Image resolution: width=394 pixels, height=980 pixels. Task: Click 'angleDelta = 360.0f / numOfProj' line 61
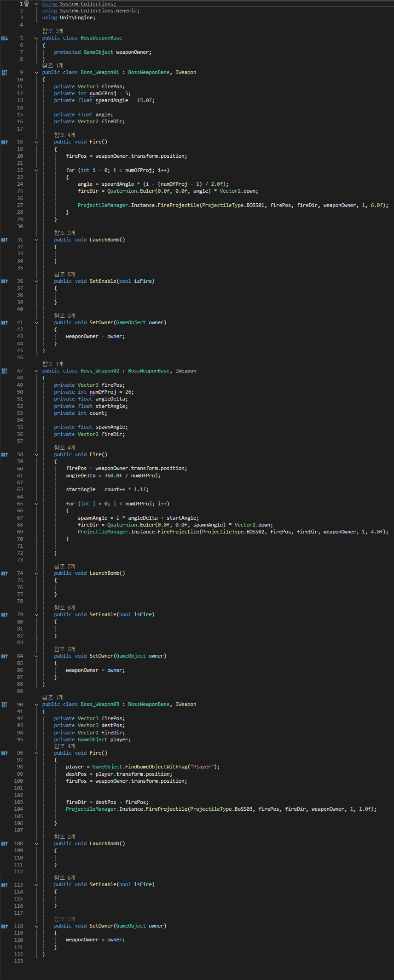113,476
